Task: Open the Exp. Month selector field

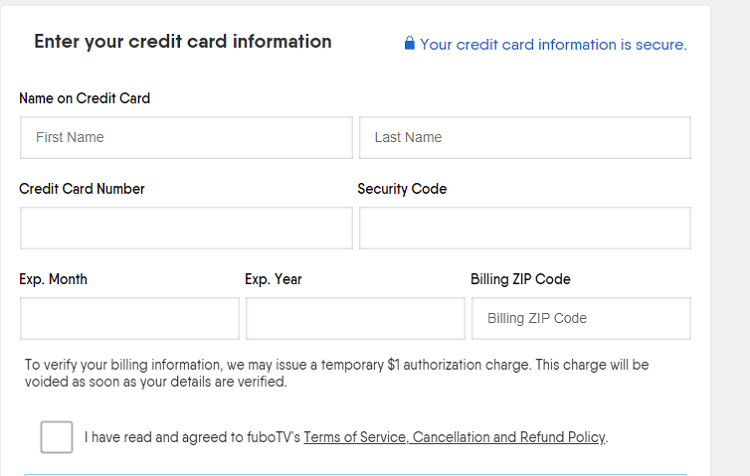Action: pyautogui.click(x=130, y=319)
